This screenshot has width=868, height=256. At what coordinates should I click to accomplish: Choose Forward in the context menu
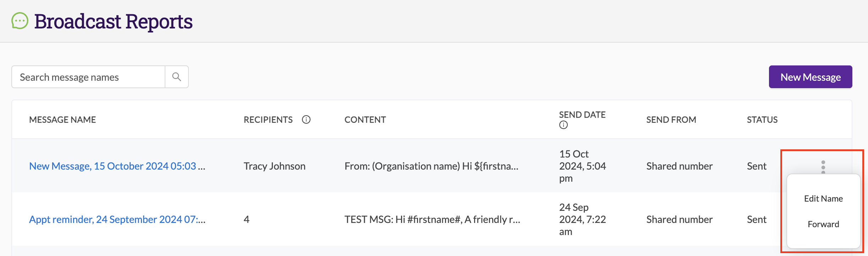click(x=823, y=224)
